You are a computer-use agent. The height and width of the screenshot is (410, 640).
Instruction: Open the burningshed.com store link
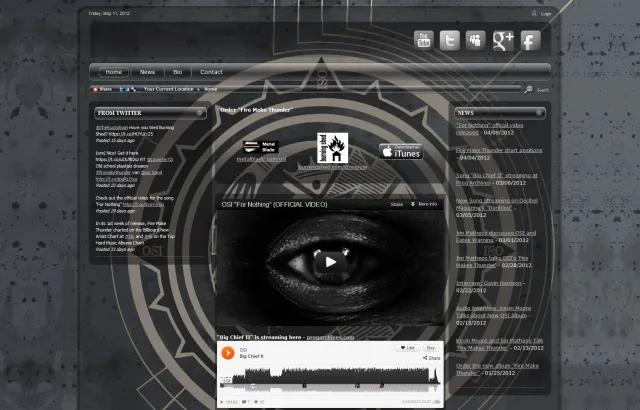pos(333,167)
